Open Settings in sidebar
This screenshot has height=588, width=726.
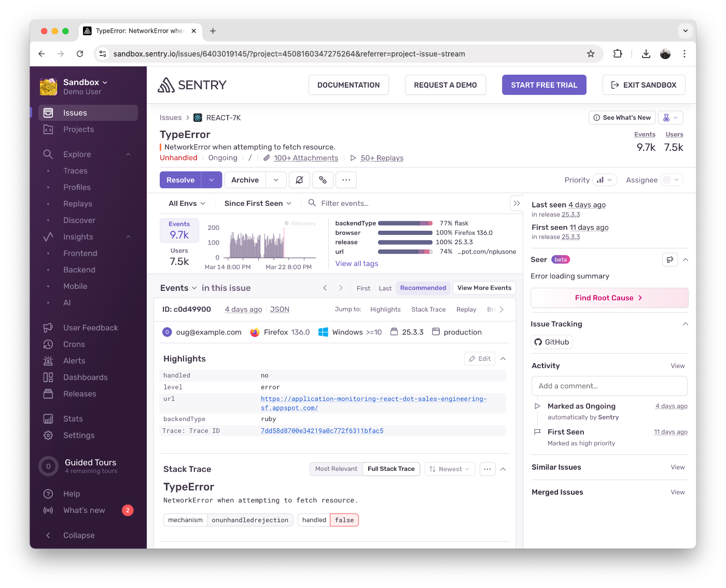88,436
